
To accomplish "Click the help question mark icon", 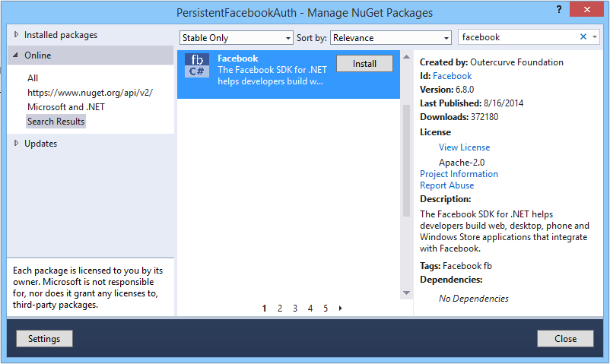I will tap(559, 9).
